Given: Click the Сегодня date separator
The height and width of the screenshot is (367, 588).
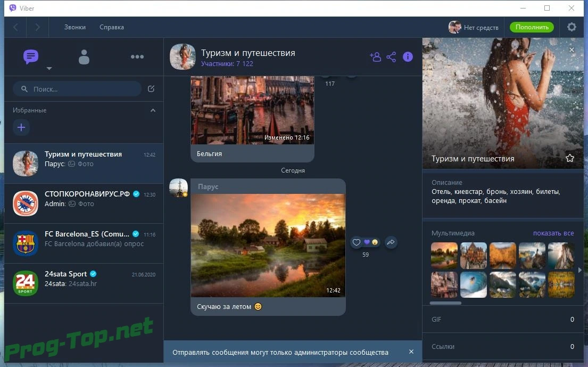Looking at the screenshot, I should (293, 170).
